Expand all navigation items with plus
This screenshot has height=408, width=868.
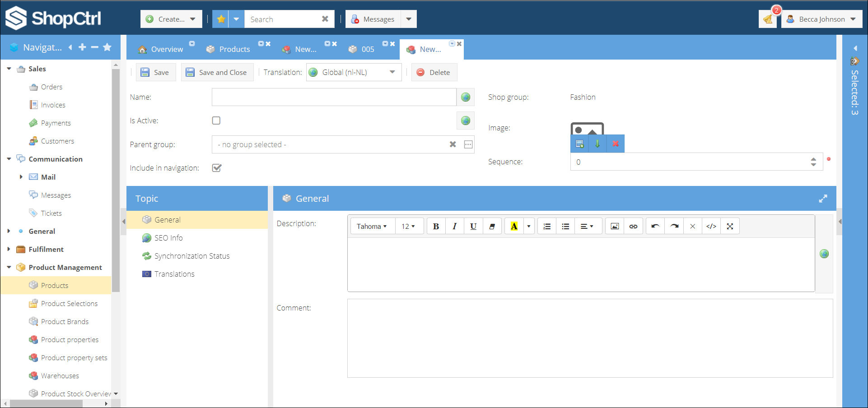click(x=82, y=47)
